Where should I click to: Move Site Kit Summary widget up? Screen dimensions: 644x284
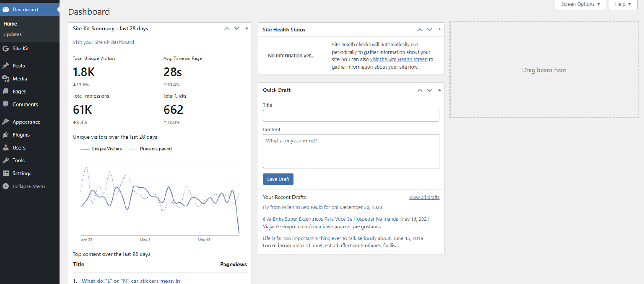pyautogui.click(x=227, y=28)
